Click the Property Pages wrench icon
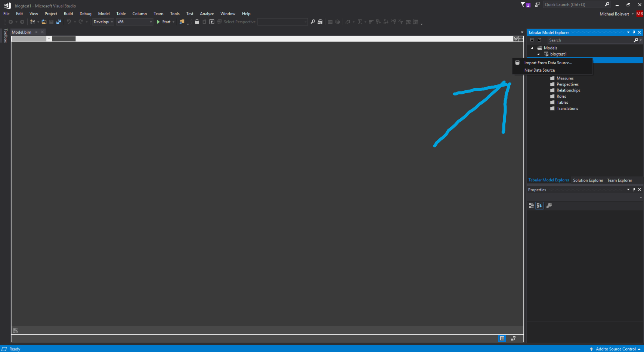The width and height of the screenshot is (644, 352). (549, 206)
